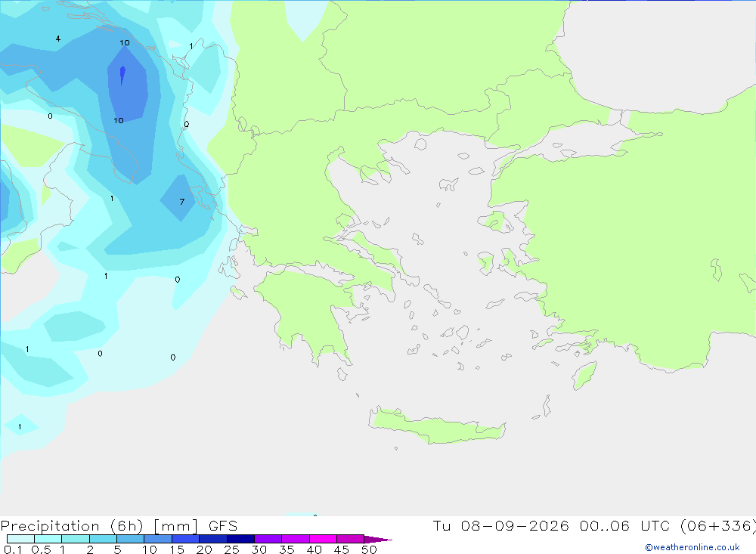This screenshot has height=554, width=756.
Task: Select the 15–20 mm blue legend swatch
Action: pos(185,539)
